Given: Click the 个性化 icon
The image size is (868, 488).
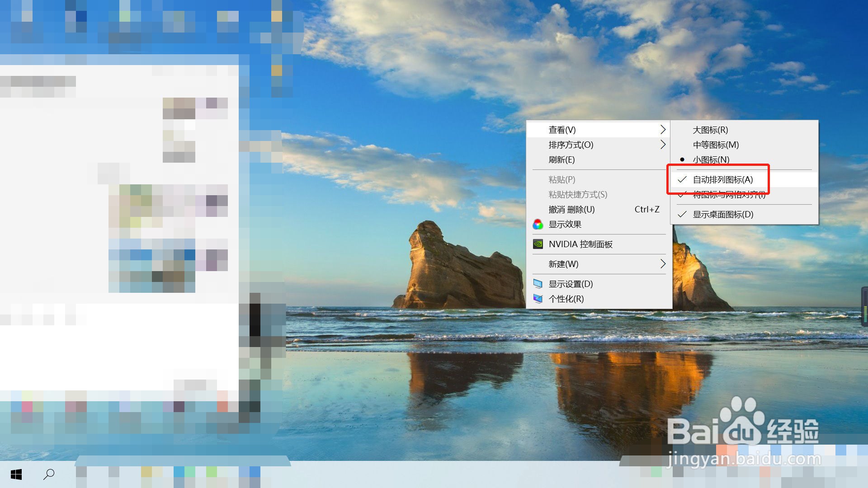Looking at the screenshot, I should (538, 299).
